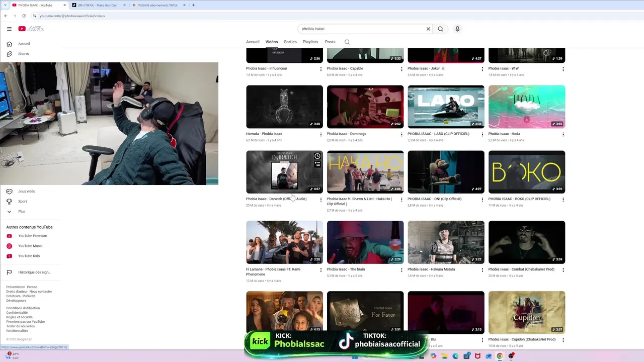Open options menu for Dommage video
The height and width of the screenshot is (362, 644).
[x=401, y=134]
